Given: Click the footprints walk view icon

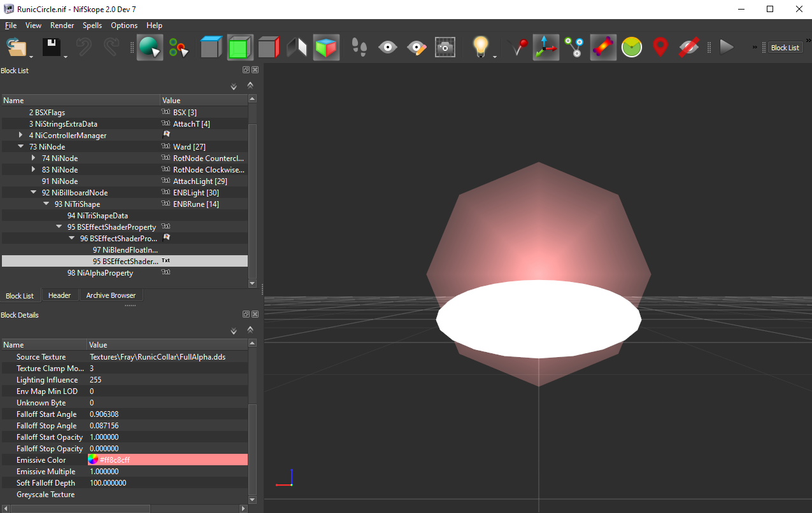Looking at the screenshot, I should click(359, 48).
